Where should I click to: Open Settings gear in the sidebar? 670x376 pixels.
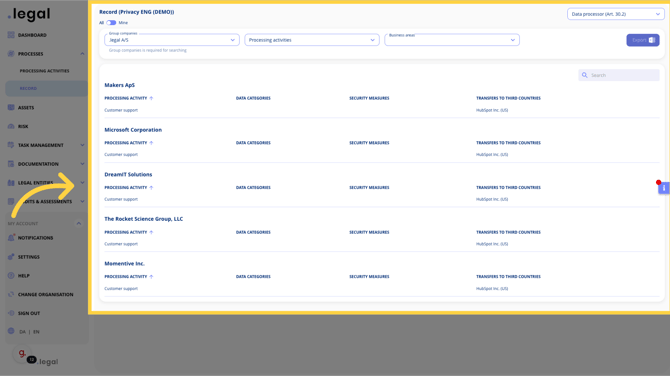[x=11, y=257]
